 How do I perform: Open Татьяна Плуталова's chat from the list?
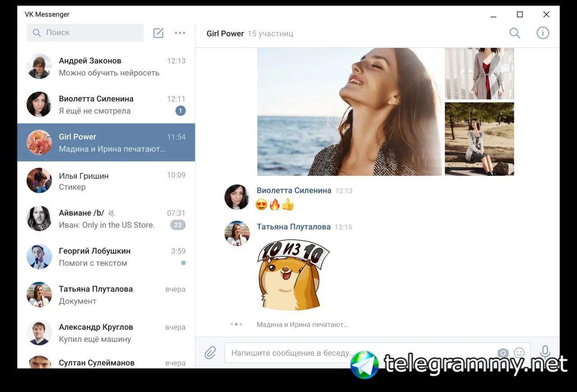coord(106,295)
